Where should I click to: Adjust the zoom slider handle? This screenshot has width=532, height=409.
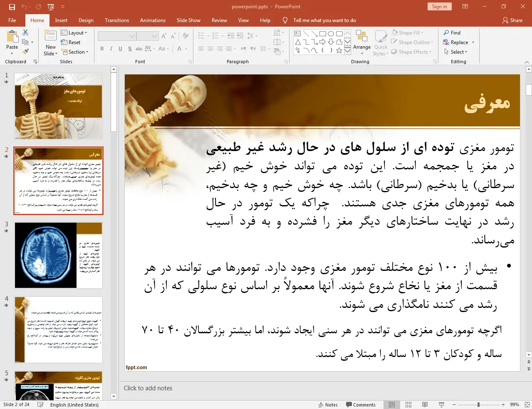[478, 404]
